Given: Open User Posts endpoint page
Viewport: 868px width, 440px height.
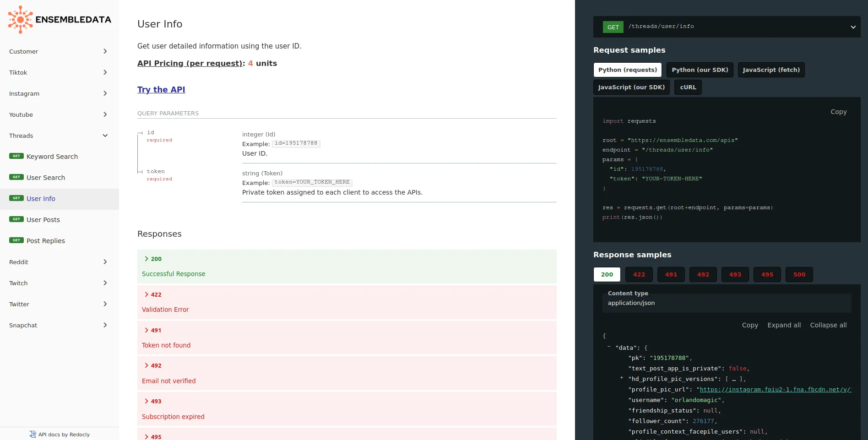Looking at the screenshot, I should pyautogui.click(x=60, y=220).
